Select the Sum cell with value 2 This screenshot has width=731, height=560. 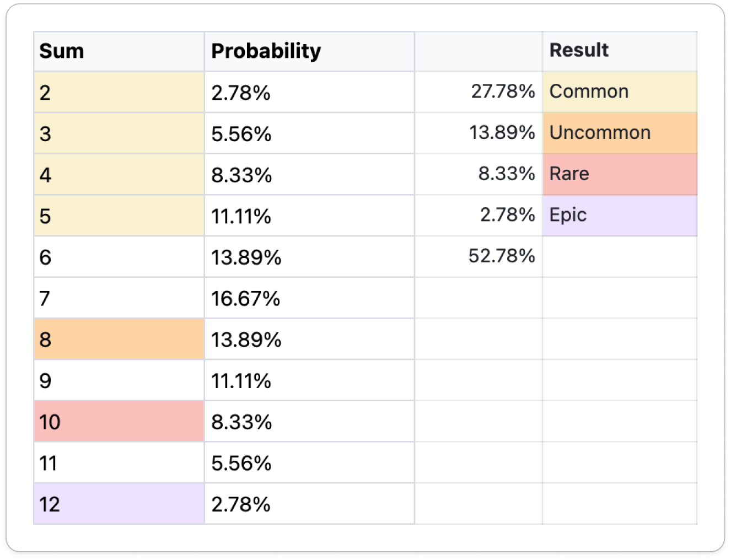click(119, 93)
